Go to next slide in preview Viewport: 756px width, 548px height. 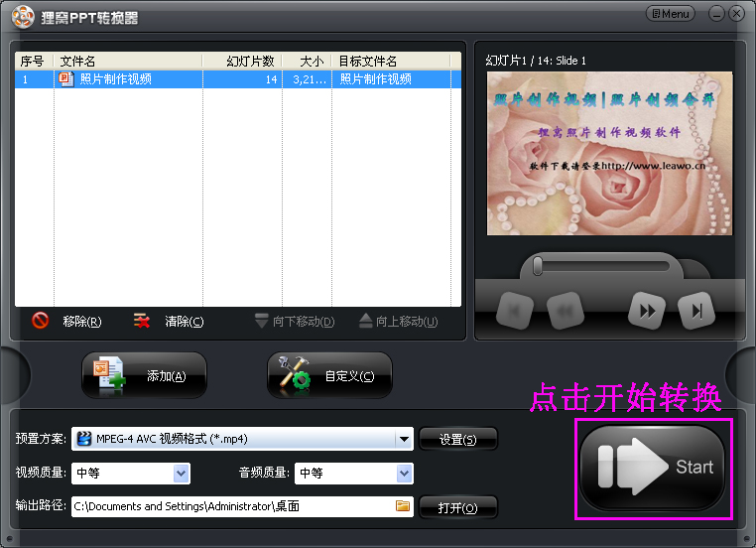[647, 311]
